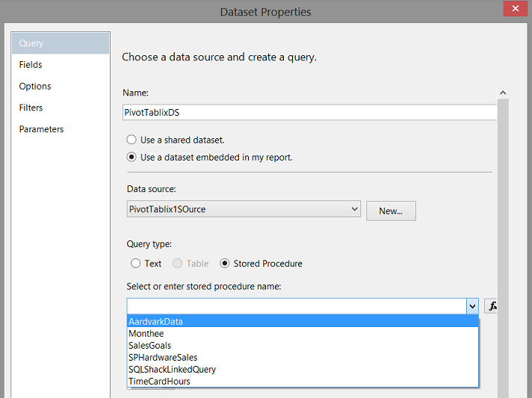
Task: Collapse the stored procedure name dropdown
Action: pos(471,305)
